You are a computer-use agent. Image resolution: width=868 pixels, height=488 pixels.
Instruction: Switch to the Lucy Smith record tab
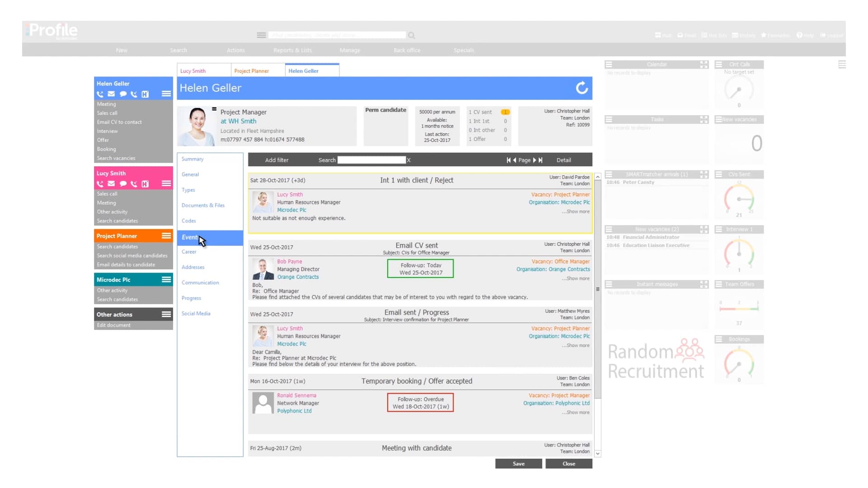(x=193, y=71)
